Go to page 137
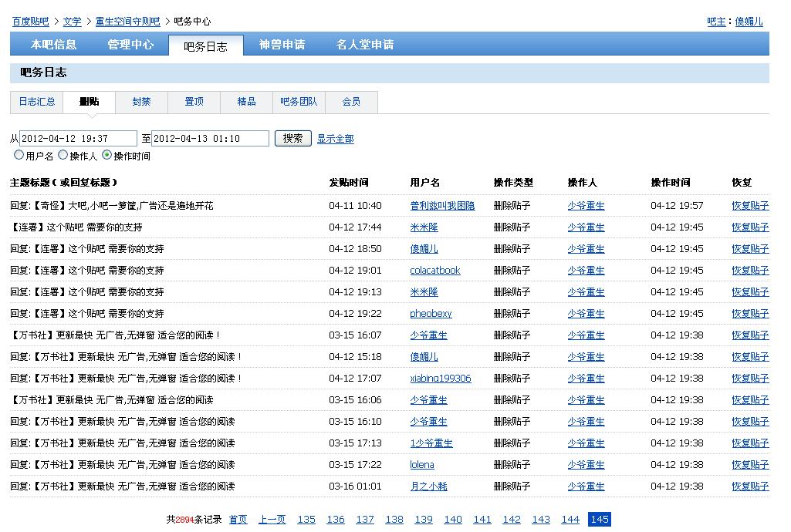This screenshot has width=791, height=532. (365, 520)
